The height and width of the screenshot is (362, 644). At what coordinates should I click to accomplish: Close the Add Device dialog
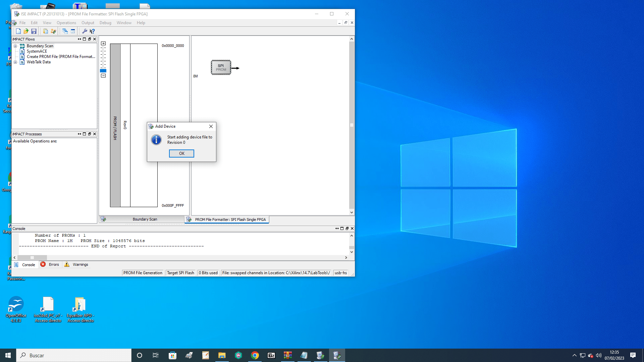[211, 126]
